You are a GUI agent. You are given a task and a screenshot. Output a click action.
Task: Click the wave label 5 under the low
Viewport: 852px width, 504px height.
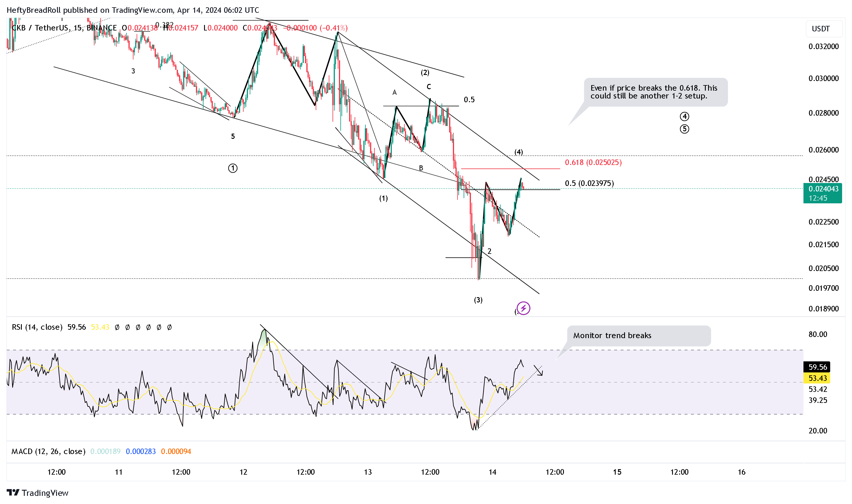(233, 137)
